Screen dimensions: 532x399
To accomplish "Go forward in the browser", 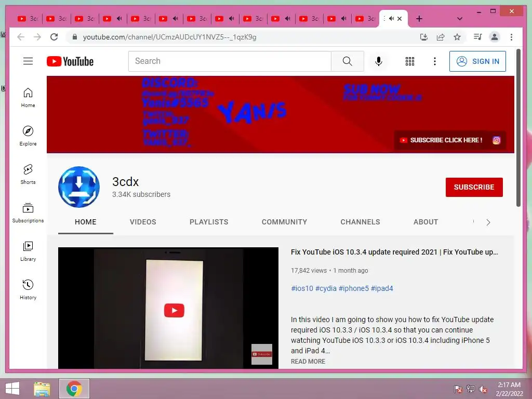I will tap(37, 37).
